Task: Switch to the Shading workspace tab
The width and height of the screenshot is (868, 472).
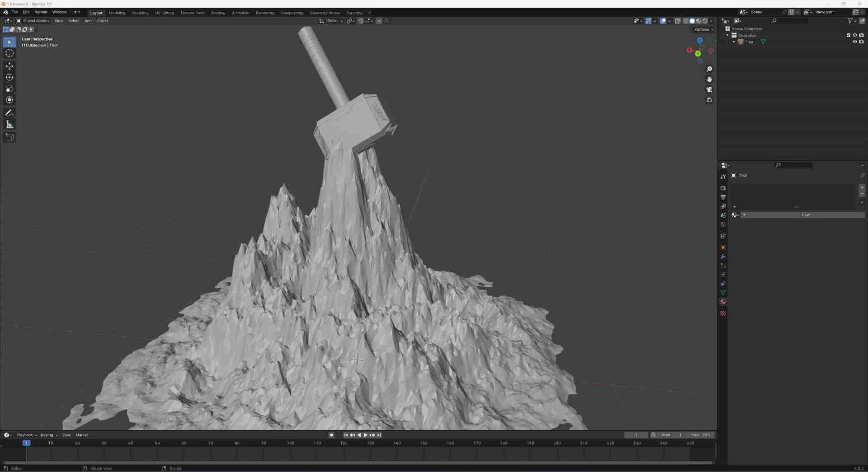Action: pyautogui.click(x=218, y=13)
